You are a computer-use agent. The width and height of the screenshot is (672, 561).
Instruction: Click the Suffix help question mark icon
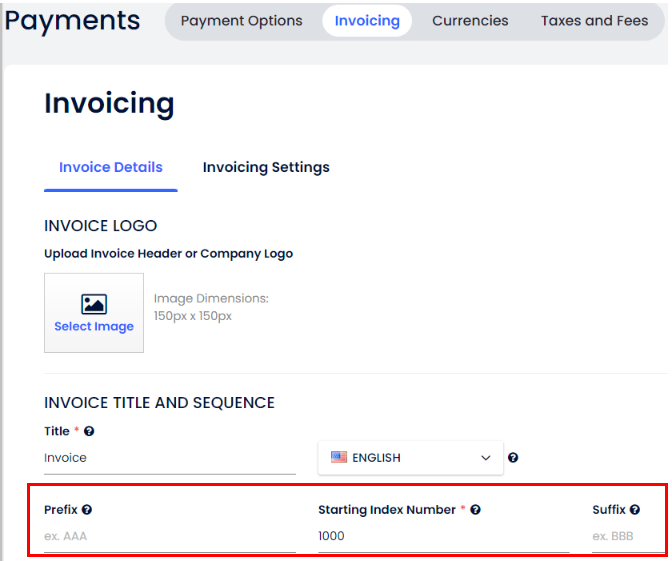(x=635, y=510)
